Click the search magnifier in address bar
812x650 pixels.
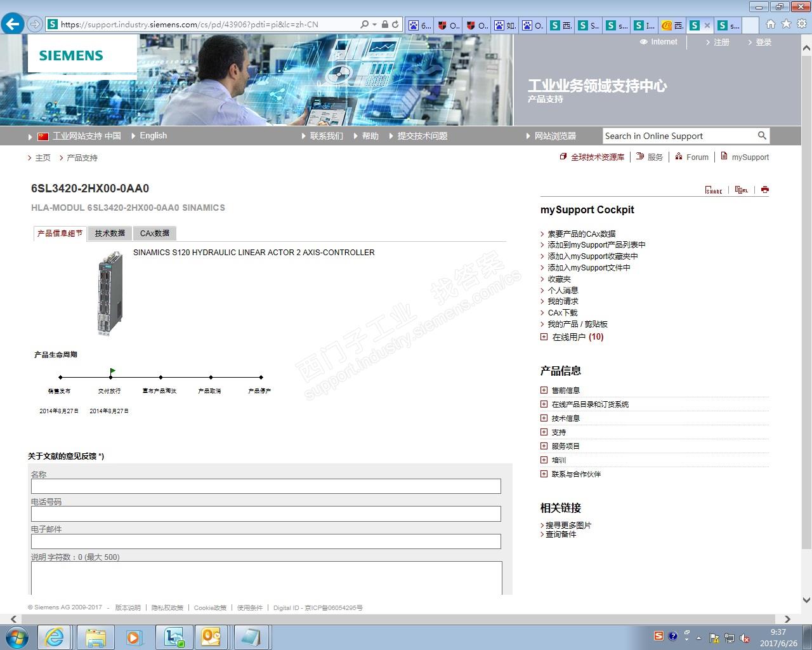[364, 24]
